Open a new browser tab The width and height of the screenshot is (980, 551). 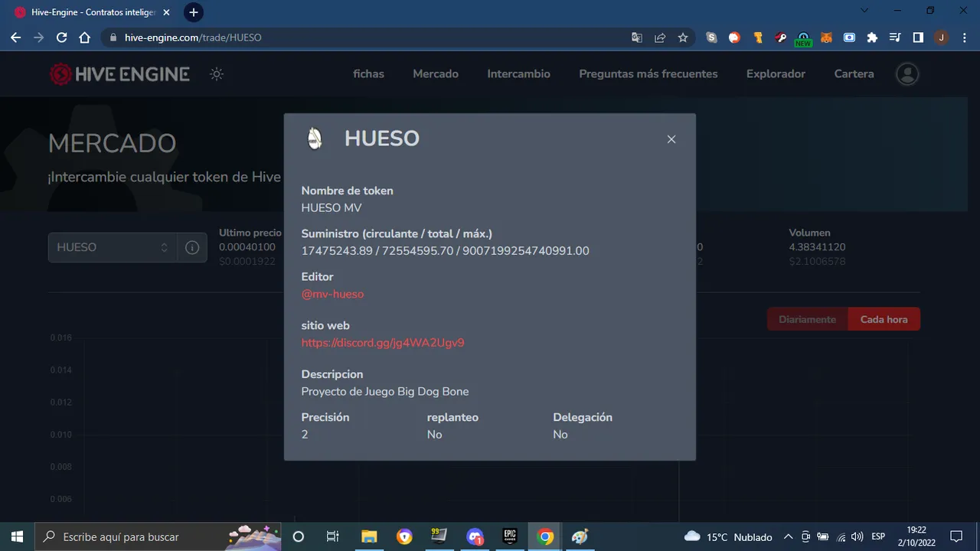[193, 12]
